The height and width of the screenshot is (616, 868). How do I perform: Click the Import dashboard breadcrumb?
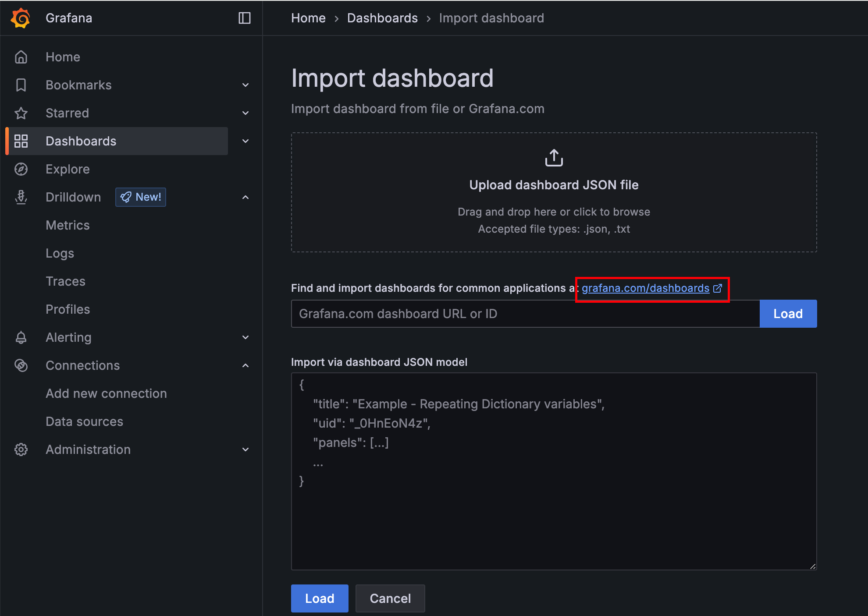click(x=491, y=18)
